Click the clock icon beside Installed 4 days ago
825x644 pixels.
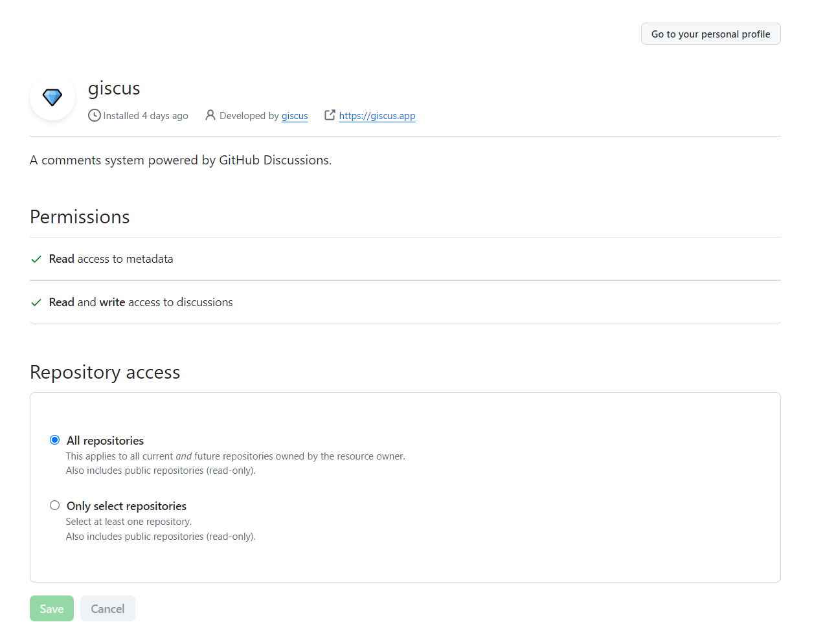click(x=95, y=115)
